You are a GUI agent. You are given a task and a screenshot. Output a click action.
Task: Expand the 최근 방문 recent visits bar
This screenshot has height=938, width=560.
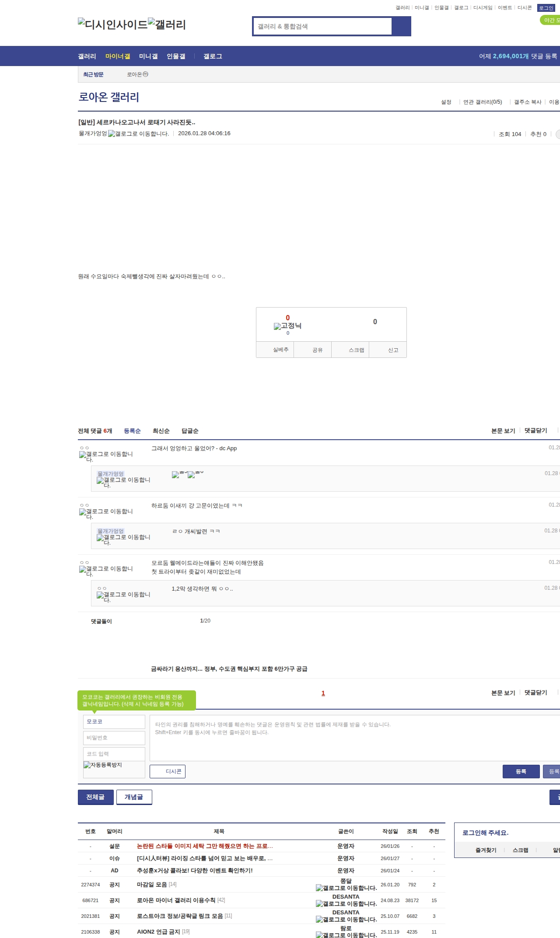tap(93, 75)
